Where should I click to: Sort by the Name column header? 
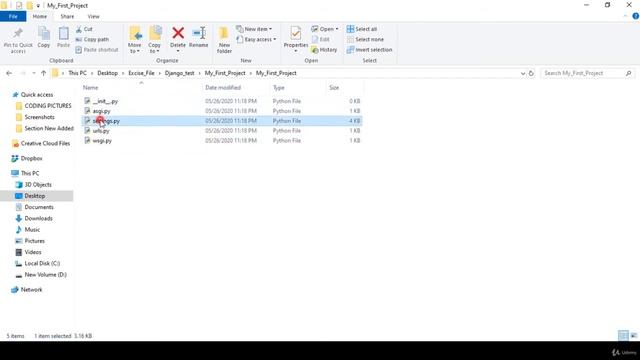90,88
